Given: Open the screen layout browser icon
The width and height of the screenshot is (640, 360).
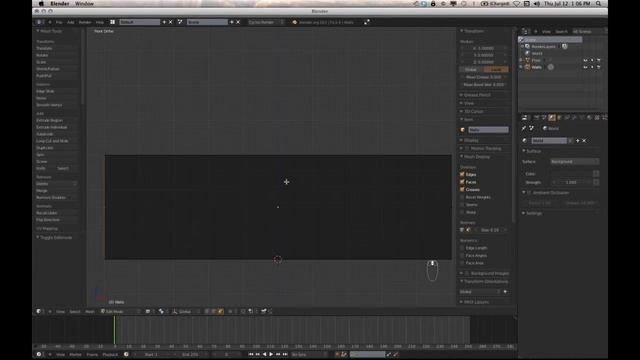Looking at the screenshot, I should click(113, 22).
